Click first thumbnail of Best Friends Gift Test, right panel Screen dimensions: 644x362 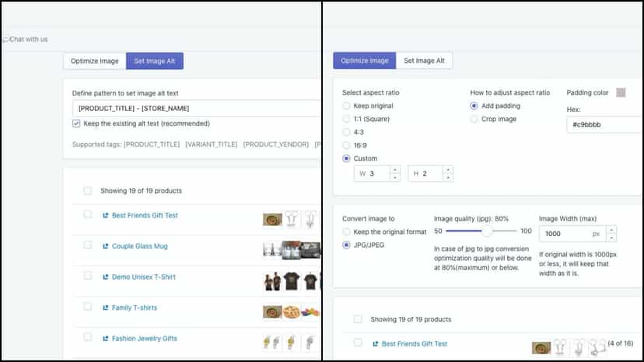[541, 348]
